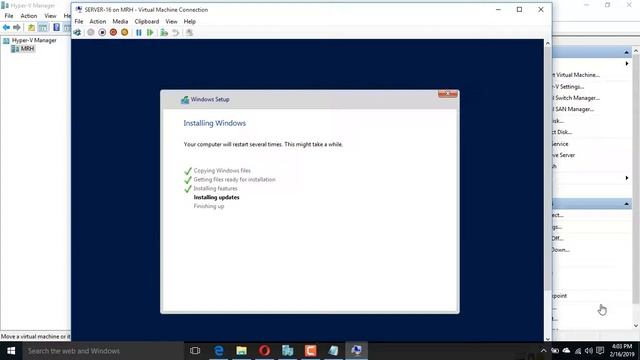Open the Clipboard menu
This screenshot has height=360, width=640.
click(x=147, y=21)
